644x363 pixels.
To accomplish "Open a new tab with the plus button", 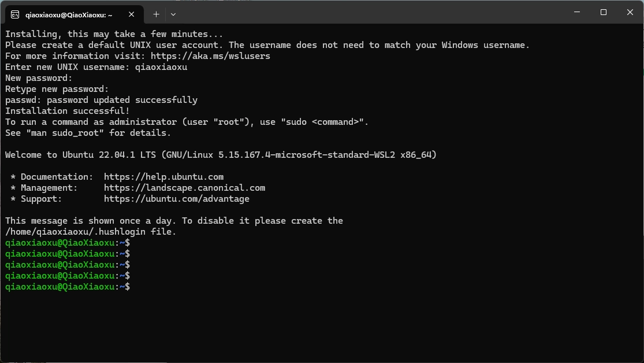I will [156, 14].
